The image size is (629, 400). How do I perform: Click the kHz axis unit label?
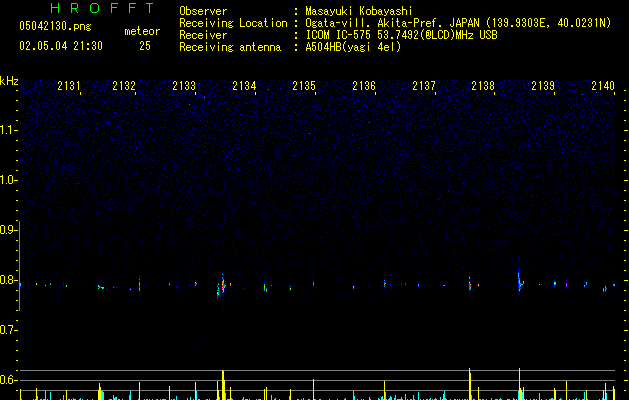[9, 81]
